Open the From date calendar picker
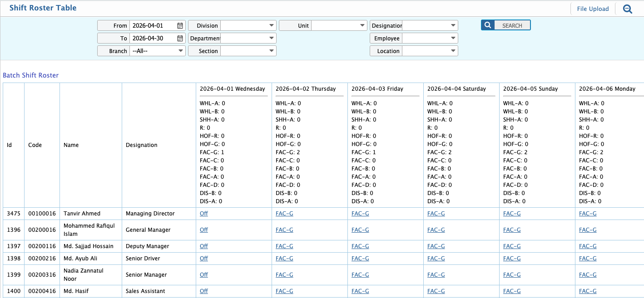 [x=180, y=26]
